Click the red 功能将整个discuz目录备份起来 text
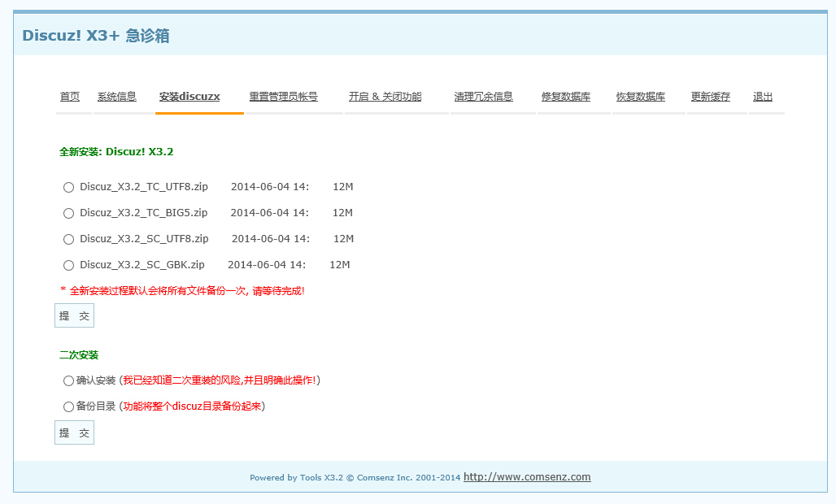 coord(192,406)
